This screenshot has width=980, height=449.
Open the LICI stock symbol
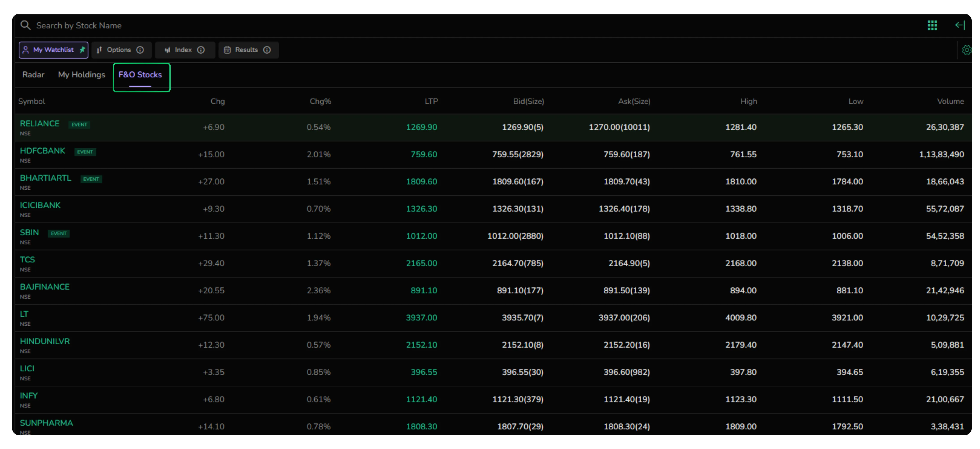tap(27, 368)
